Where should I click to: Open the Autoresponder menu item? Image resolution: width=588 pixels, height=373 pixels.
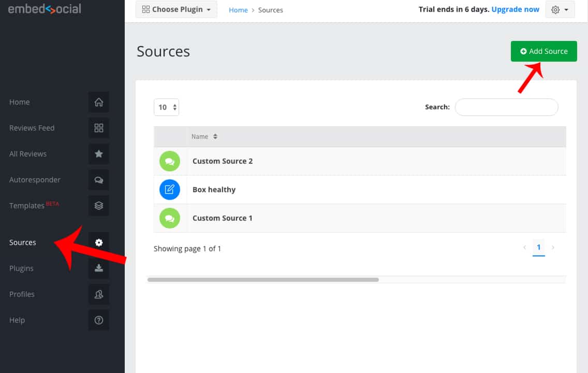tap(35, 180)
